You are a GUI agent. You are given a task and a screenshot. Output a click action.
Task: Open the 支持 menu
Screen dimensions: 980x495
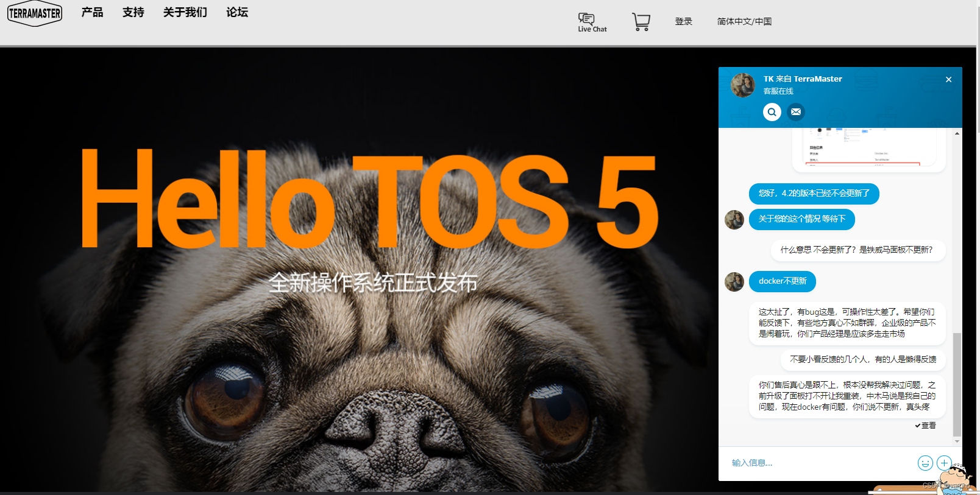(133, 12)
